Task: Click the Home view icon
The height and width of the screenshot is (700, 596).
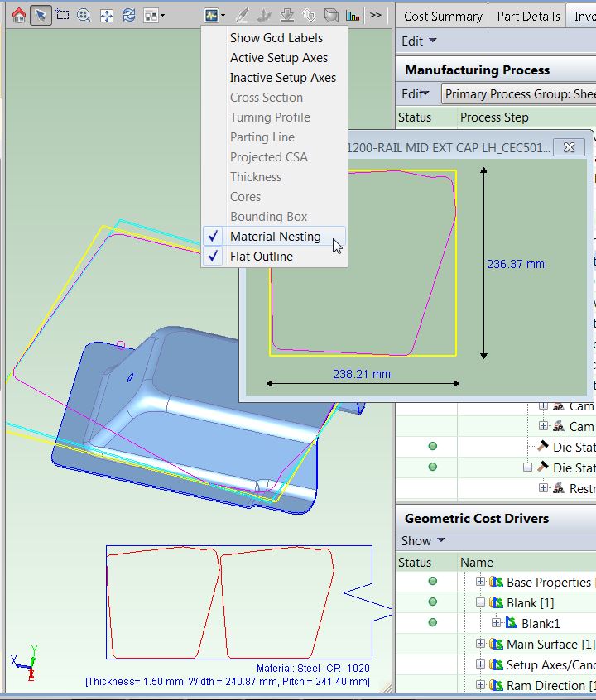Action: [x=18, y=15]
